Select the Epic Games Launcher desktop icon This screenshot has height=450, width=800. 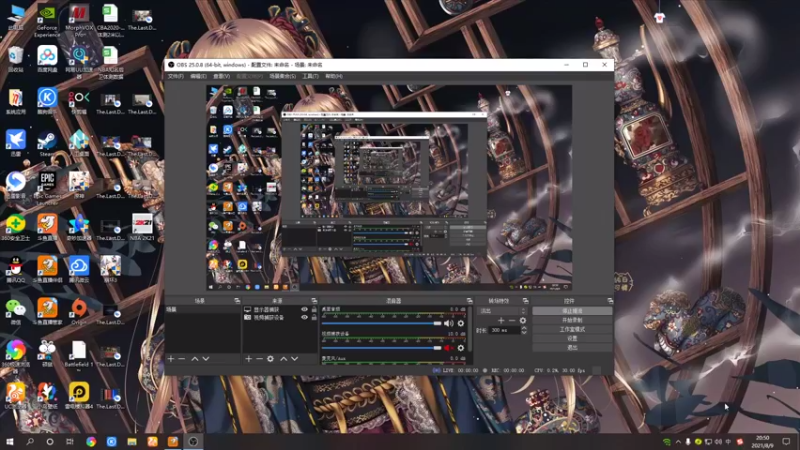[47, 188]
